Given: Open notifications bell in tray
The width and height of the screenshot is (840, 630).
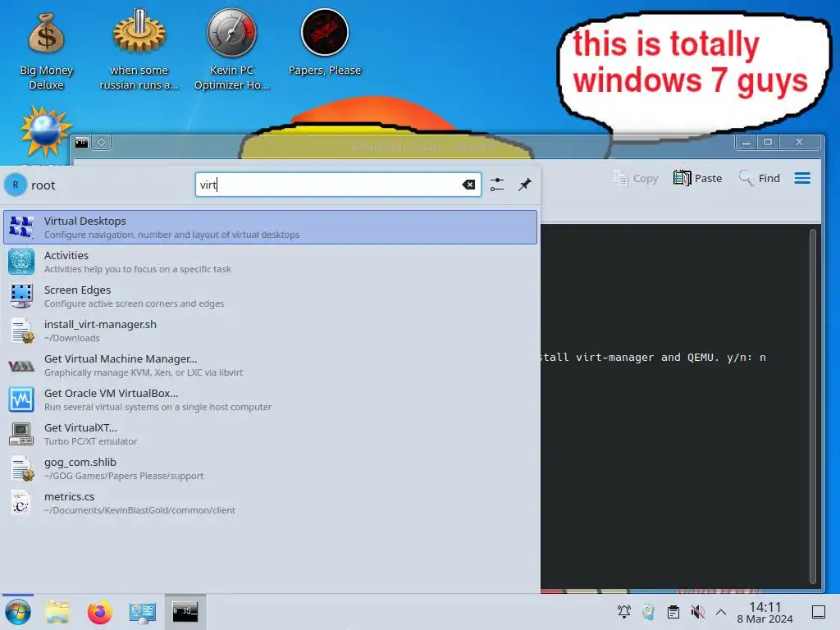Looking at the screenshot, I should (623, 612).
